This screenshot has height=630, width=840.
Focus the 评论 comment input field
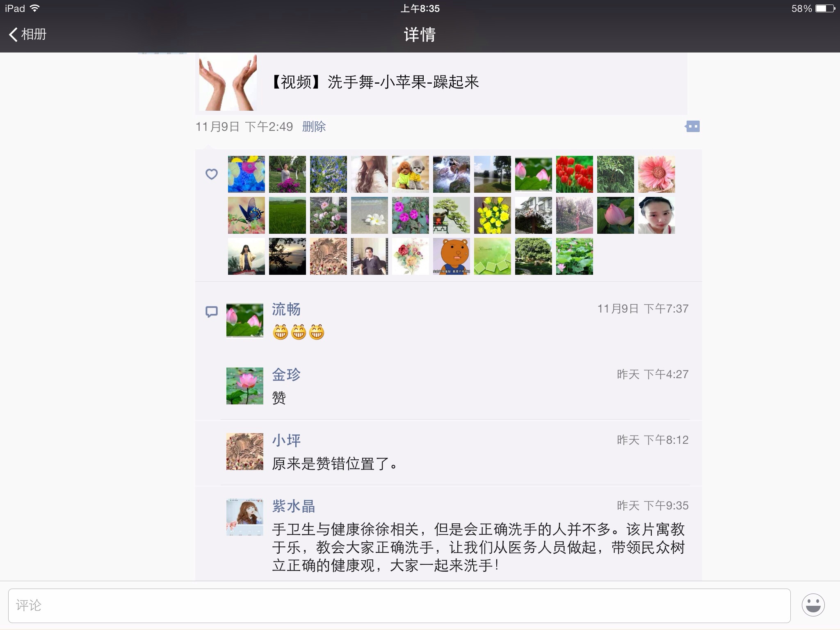(399, 606)
